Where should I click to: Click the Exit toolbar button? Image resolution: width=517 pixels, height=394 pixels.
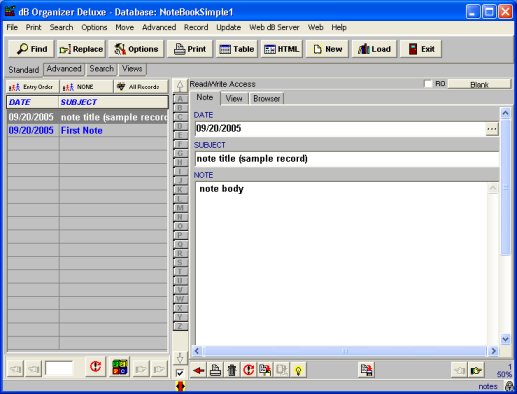[421, 49]
